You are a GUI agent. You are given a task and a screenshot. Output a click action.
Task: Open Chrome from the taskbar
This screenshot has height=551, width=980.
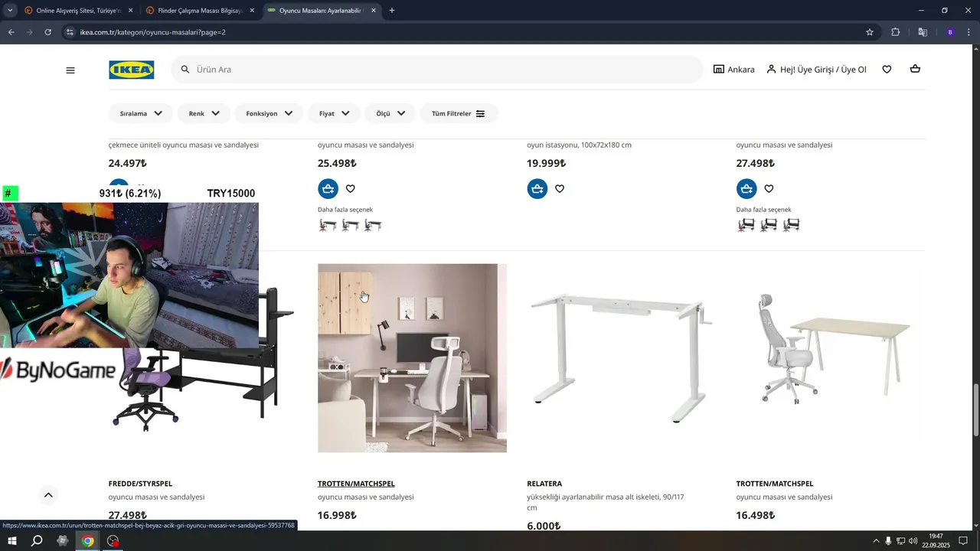click(x=88, y=541)
